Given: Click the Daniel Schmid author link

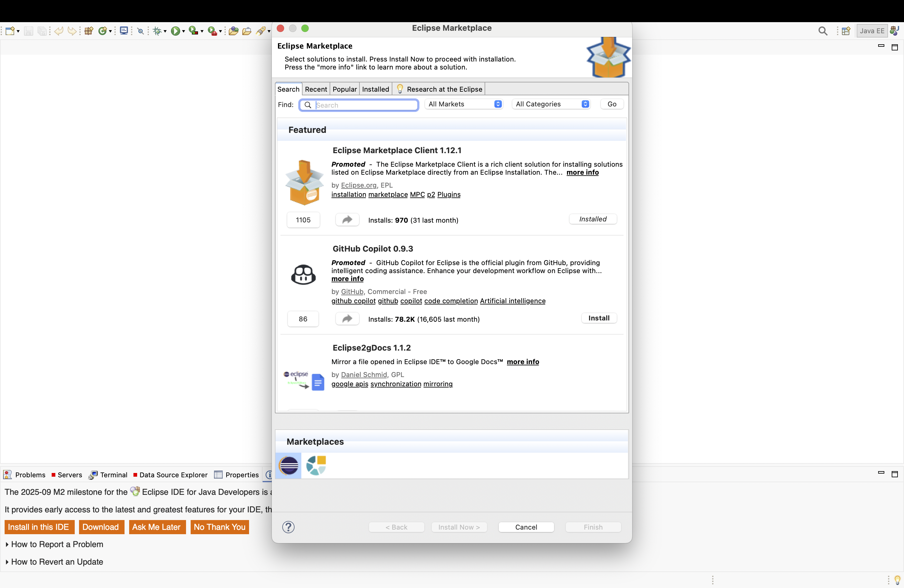Looking at the screenshot, I should [x=364, y=375].
